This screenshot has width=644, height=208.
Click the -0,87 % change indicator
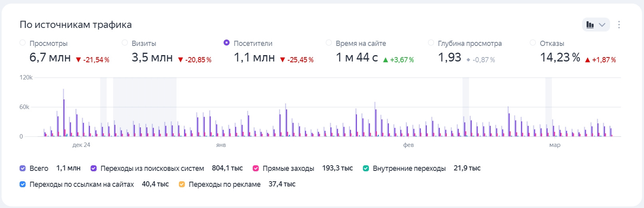(481, 60)
